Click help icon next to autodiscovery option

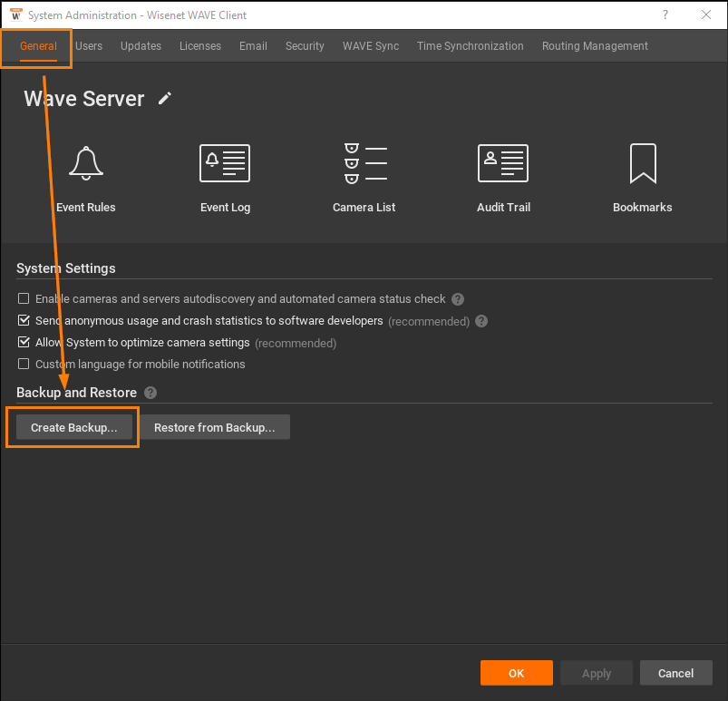pos(458,299)
